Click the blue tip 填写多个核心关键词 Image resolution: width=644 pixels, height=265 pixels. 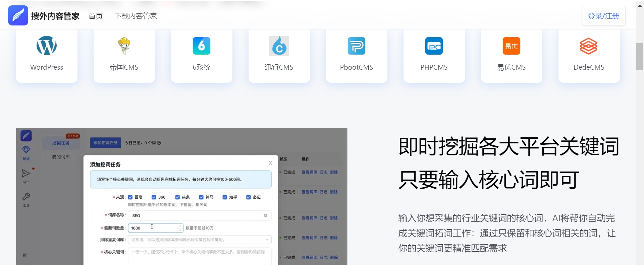click(x=181, y=180)
